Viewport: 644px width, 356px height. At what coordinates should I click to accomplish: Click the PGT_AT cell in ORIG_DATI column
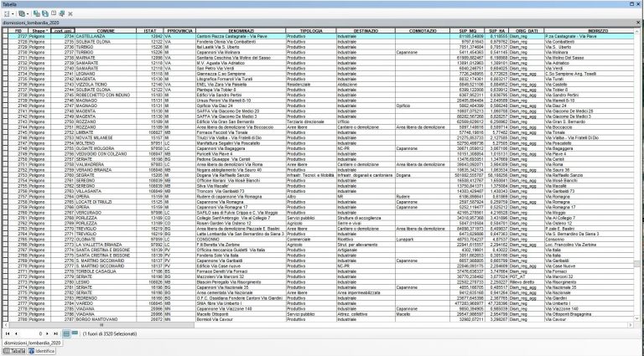coord(527,276)
